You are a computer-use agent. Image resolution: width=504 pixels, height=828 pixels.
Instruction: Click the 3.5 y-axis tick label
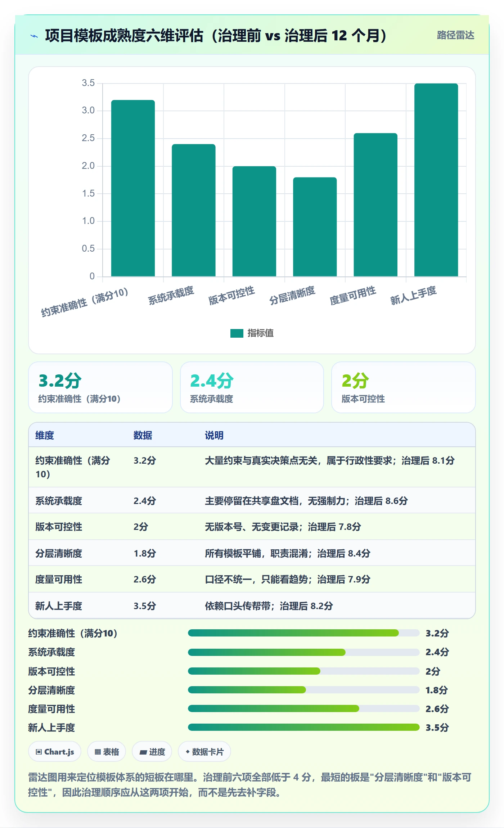88,83
